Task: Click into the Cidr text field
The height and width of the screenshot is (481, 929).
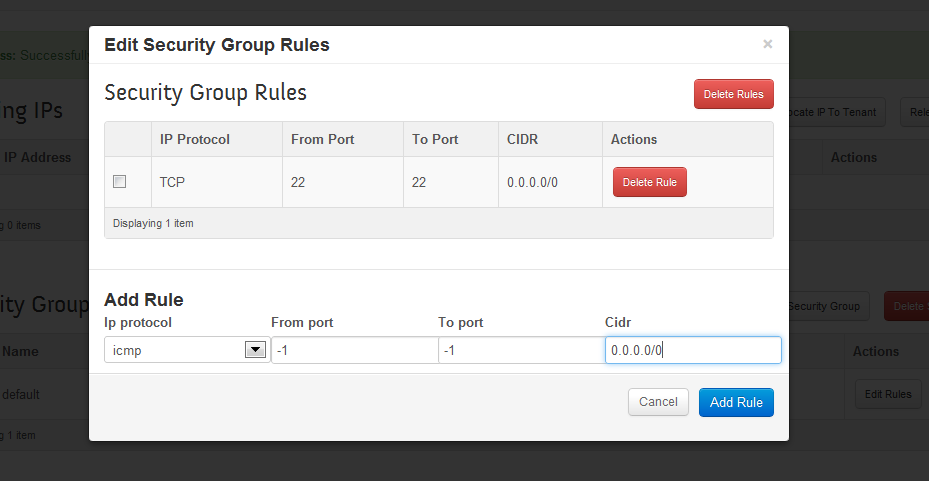Action: coord(692,350)
